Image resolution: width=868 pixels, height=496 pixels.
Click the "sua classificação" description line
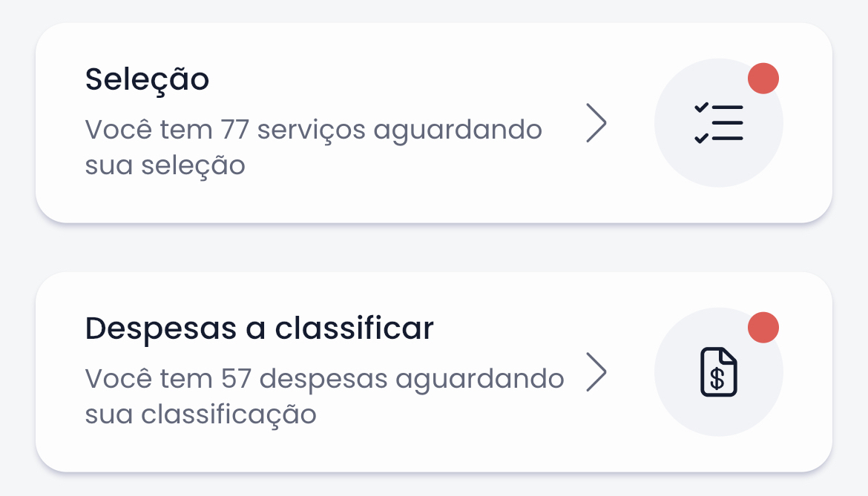200,414
